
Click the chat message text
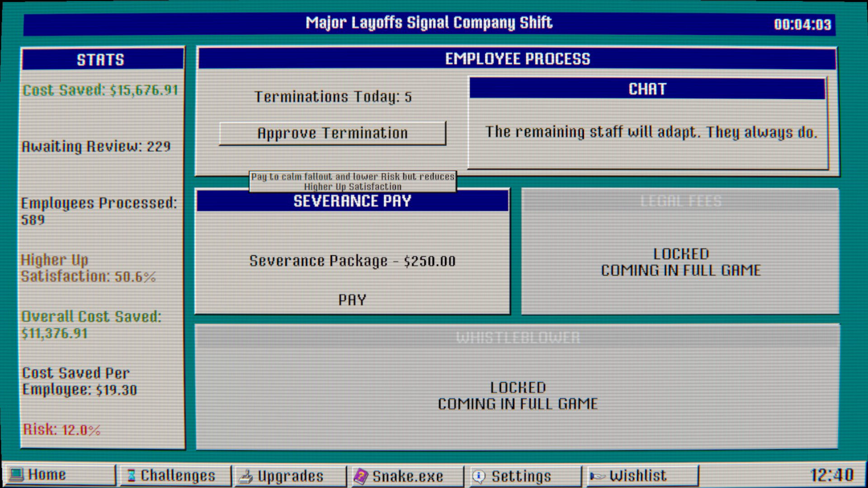(x=651, y=132)
